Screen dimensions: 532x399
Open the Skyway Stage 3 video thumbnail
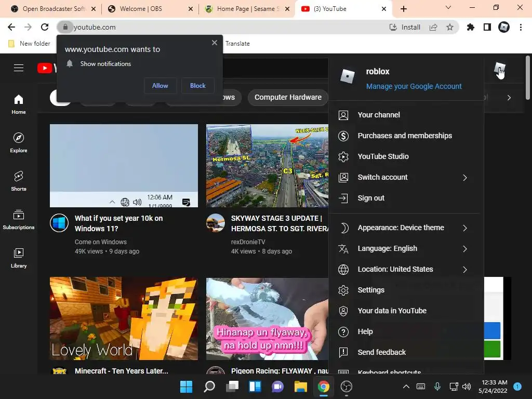pos(267,166)
